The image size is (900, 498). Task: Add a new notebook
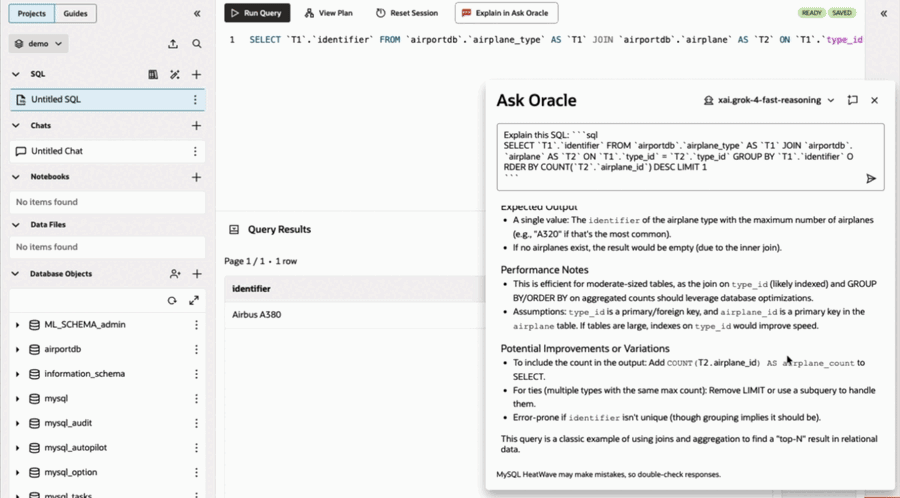click(196, 177)
